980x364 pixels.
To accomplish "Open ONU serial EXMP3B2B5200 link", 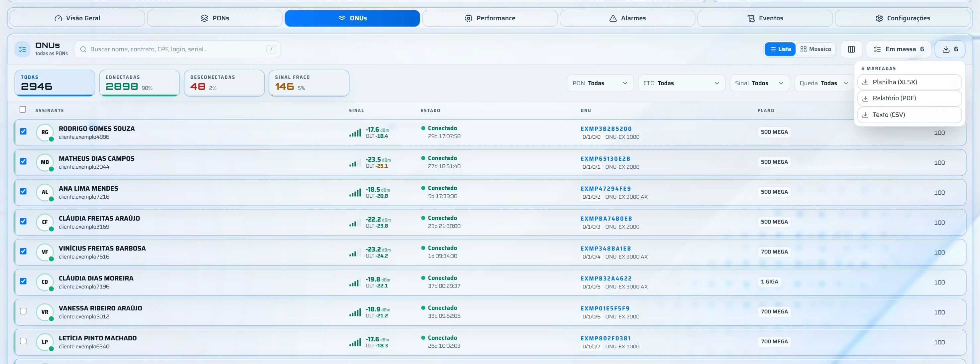I will [x=606, y=129].
